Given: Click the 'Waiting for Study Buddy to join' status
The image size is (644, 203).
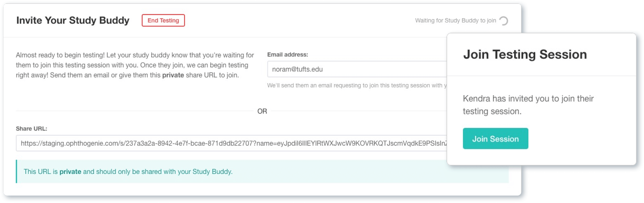Looking at the screenshot, I should coord(455,21).
